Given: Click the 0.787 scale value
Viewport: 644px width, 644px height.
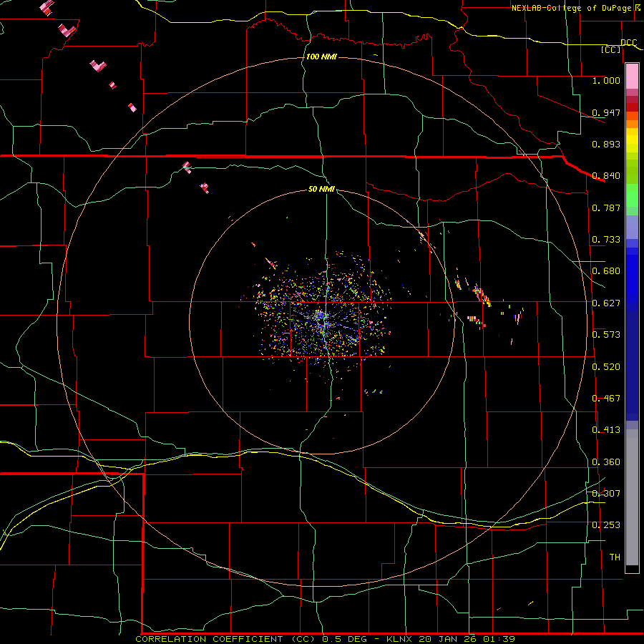Looking at the screenshot, I should coord(606,208).
